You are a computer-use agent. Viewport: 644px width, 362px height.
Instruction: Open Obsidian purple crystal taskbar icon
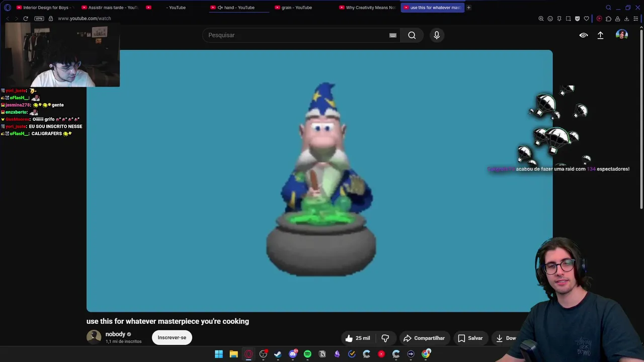tap(337, 354)
